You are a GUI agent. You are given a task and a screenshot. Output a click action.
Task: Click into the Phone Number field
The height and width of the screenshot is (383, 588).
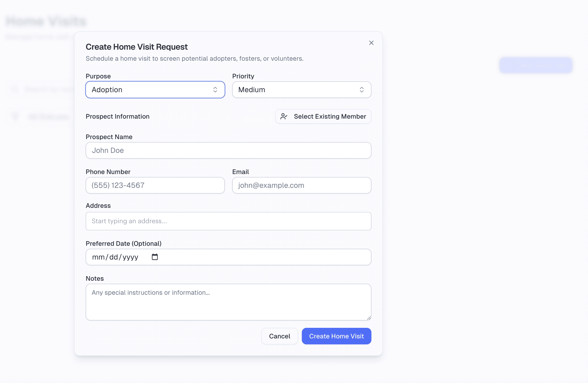[x=155, y=185]
